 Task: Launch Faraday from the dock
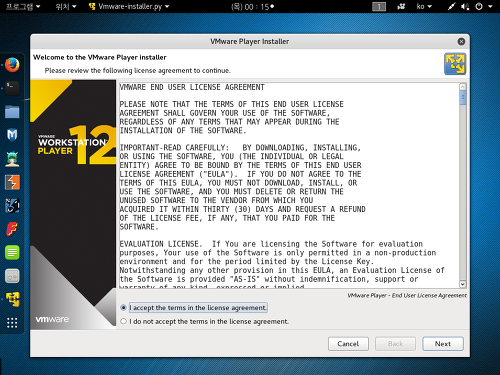12,229
